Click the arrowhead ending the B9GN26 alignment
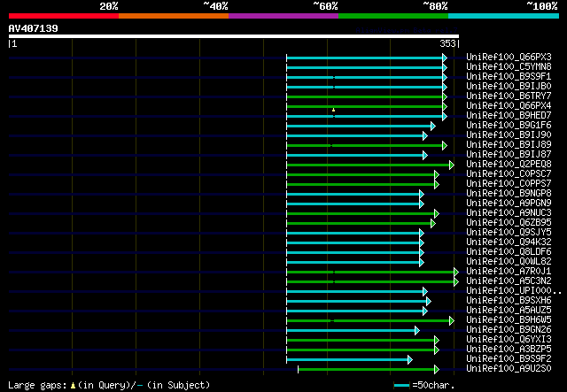567x392 pixels. click(x=417, y=330)
